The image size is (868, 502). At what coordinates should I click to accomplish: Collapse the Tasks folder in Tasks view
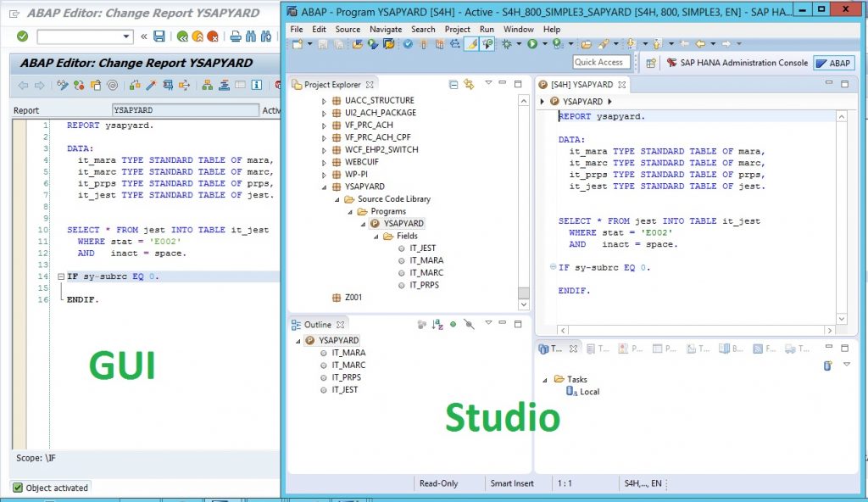(x=545, y=380)
